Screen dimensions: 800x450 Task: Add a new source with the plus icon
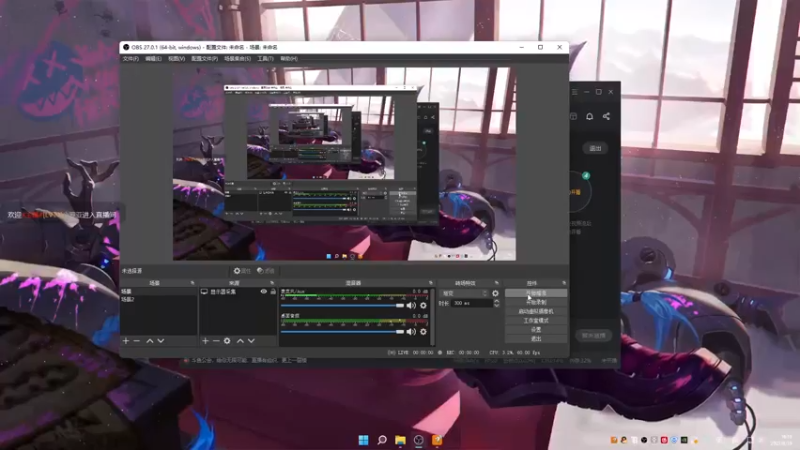[205, 341]
